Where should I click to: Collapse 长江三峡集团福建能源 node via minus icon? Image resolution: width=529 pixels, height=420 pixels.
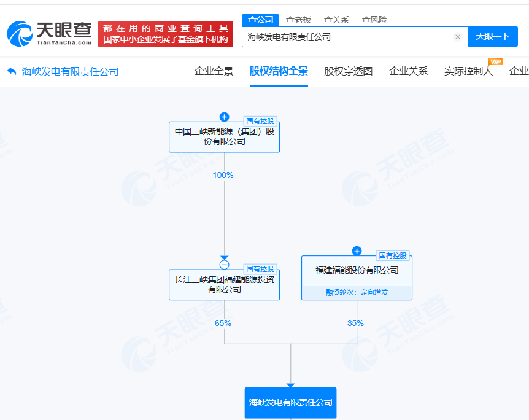224,265
